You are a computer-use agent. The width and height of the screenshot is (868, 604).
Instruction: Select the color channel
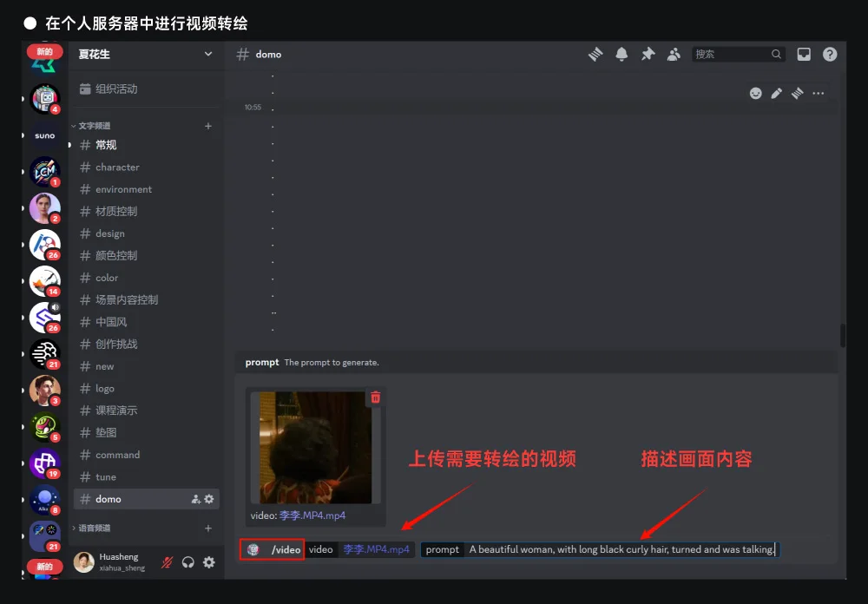point(146,278)
